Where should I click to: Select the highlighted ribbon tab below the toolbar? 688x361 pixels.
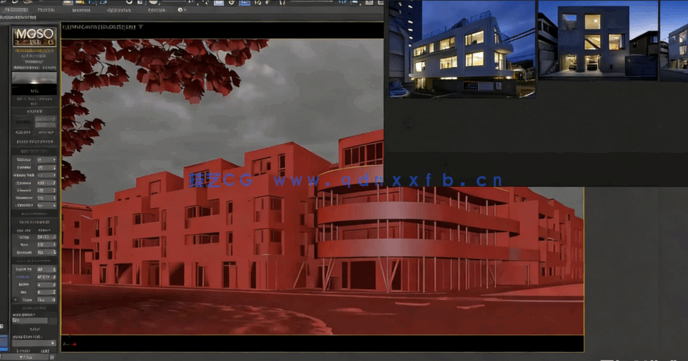coord(15,10)
